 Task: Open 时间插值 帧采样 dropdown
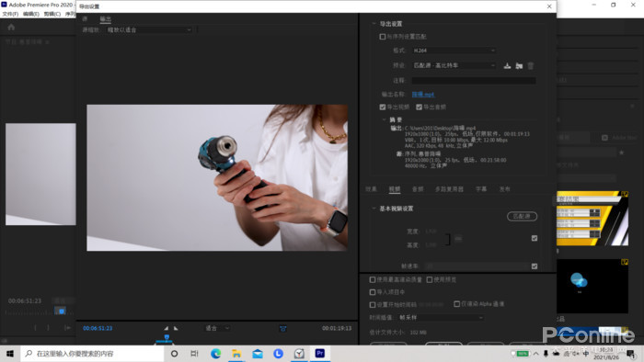click(441, 318)
